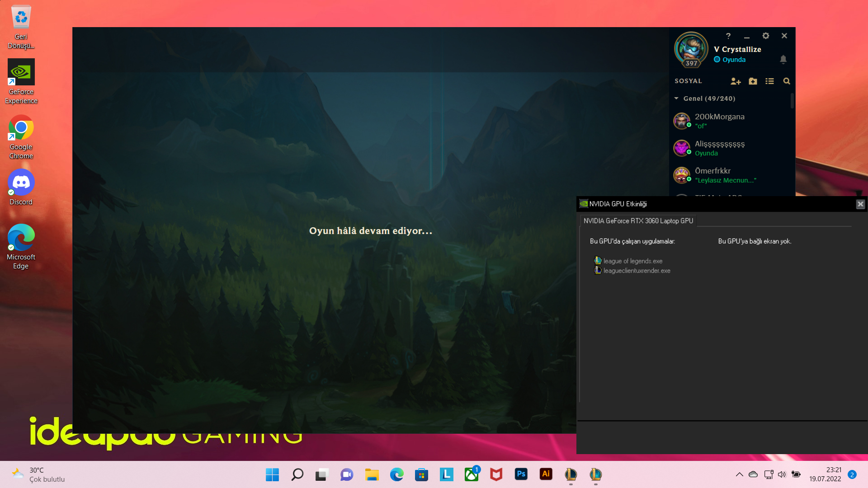Image resolution: width=868 pixels, height=488 pixels.
Task: Search friends with the magnifier icon
Action: pyautogui.click(x=787, y=81)
